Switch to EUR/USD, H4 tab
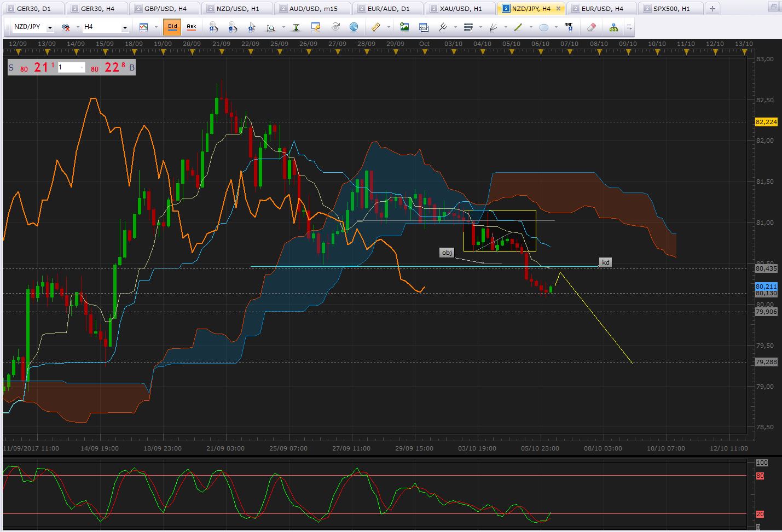 (x=601, y=9)
